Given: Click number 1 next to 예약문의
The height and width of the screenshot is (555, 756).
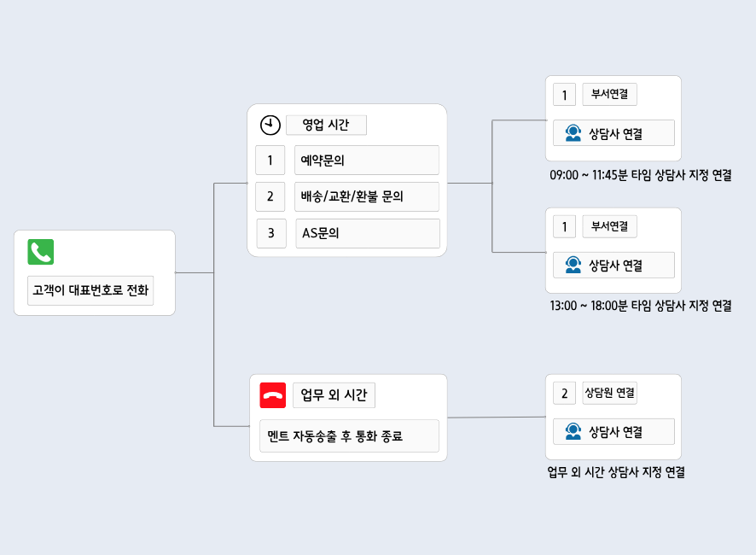Looking at the screenshot, I should coord(270,160).
